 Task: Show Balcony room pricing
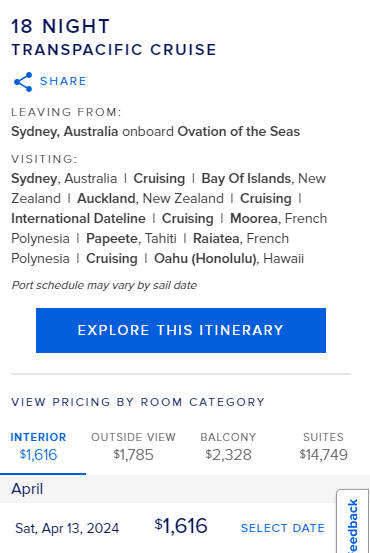pyautogui.click(x=228, y=446)
